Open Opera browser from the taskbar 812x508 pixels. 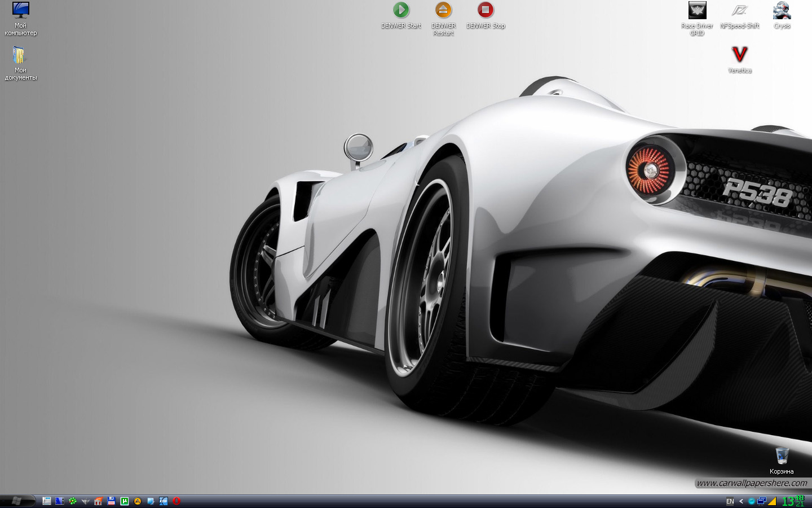pos(176,501)
